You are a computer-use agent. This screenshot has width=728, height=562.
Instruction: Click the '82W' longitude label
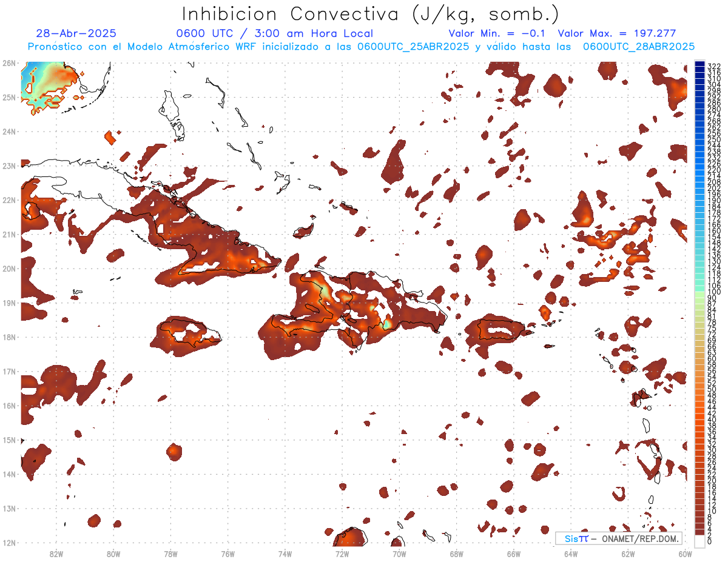[x=56, y=554]
